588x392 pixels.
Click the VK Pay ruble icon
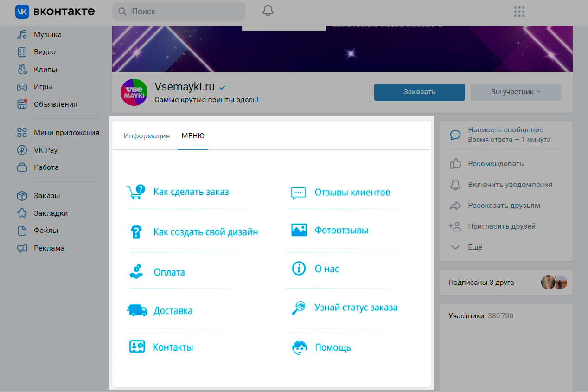[x=22, y=150]
